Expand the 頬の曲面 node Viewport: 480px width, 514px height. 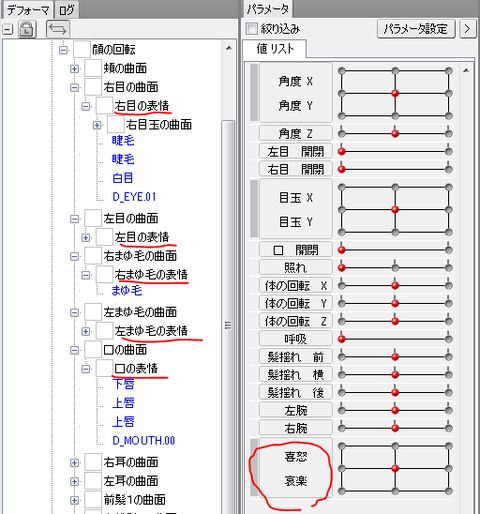coord(74,69)
